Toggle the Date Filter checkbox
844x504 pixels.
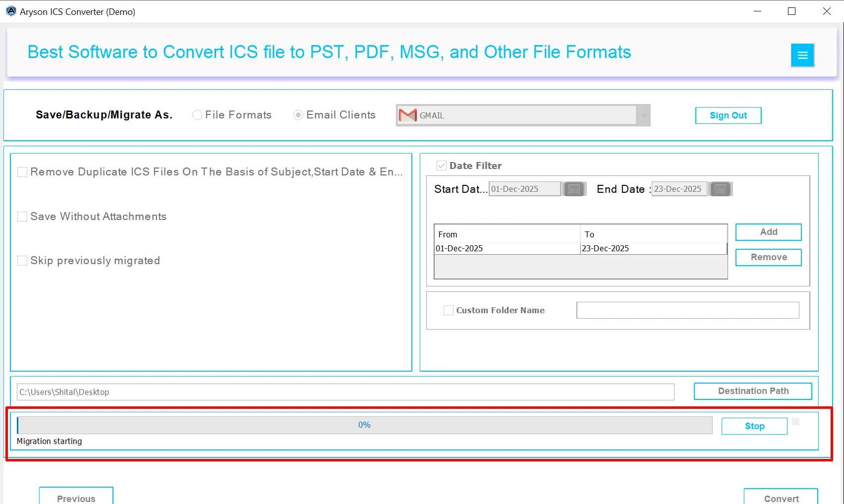(x=441, y=165)
